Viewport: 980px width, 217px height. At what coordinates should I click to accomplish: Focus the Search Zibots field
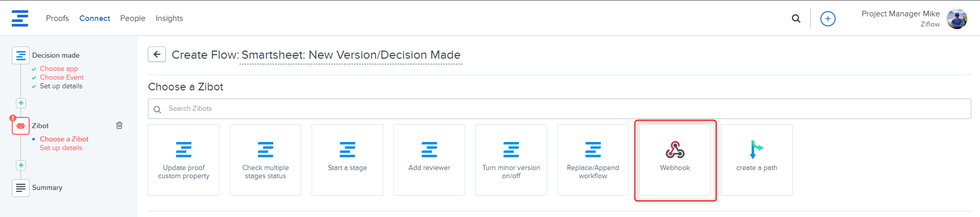coord(563,109)
